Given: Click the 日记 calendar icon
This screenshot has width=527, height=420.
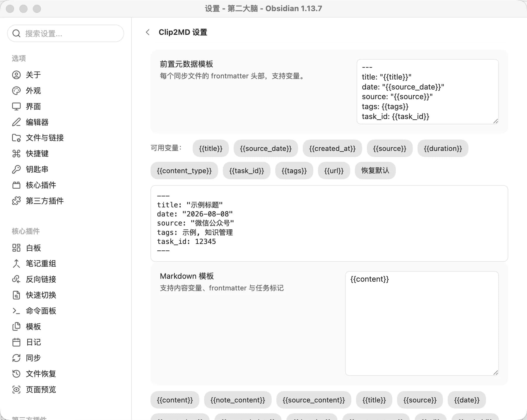Looking at the screenshot, I should pyautogui.click(x=16, y=342).
